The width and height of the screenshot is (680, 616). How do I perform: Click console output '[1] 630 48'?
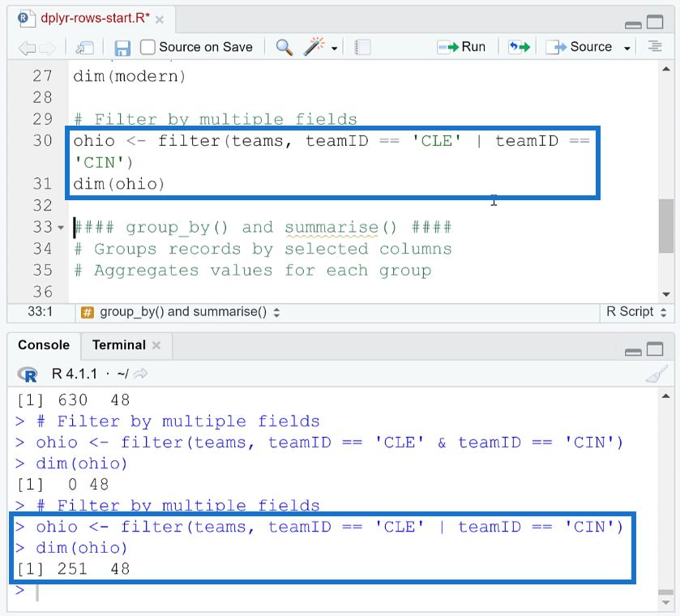pos(73,400)
